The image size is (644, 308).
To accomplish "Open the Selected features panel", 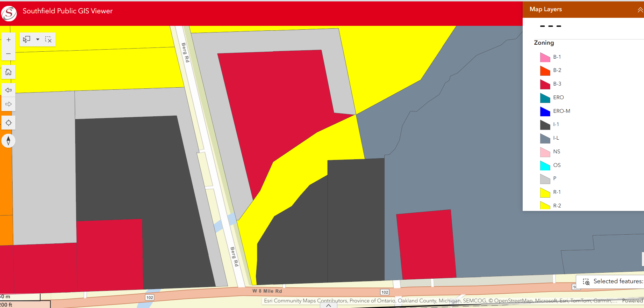I will [614, 281].
